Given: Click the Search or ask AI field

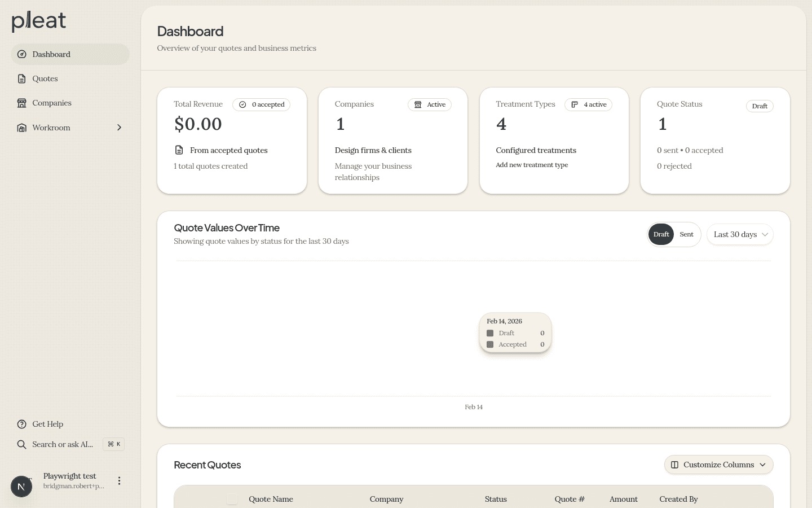Looking at the screenshot, I should pos(62,444).
